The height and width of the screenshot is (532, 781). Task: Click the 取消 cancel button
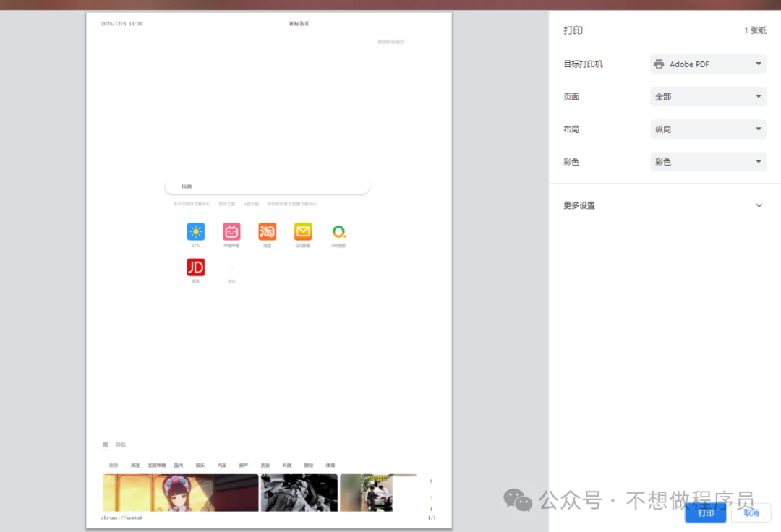751,512
